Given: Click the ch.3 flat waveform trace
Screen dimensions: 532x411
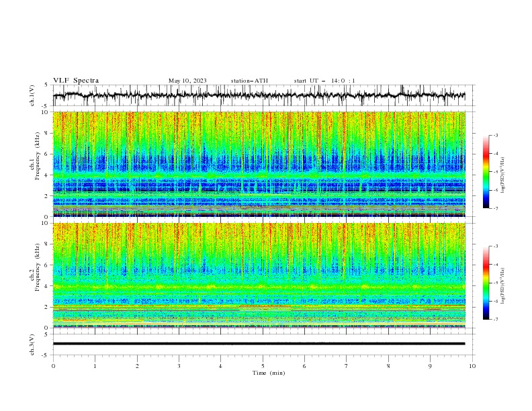Looking at the screenshot, I should [x=259, y=344].
